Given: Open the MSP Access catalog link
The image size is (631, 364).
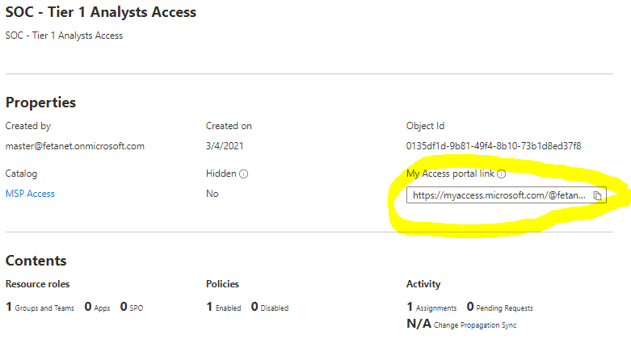Looking at the screenshot, I should 30,194.
